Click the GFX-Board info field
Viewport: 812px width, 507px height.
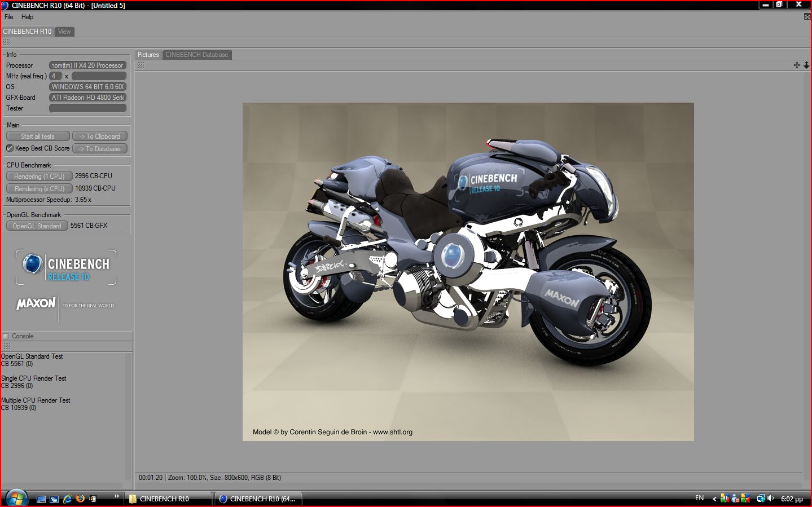(87, 98)
